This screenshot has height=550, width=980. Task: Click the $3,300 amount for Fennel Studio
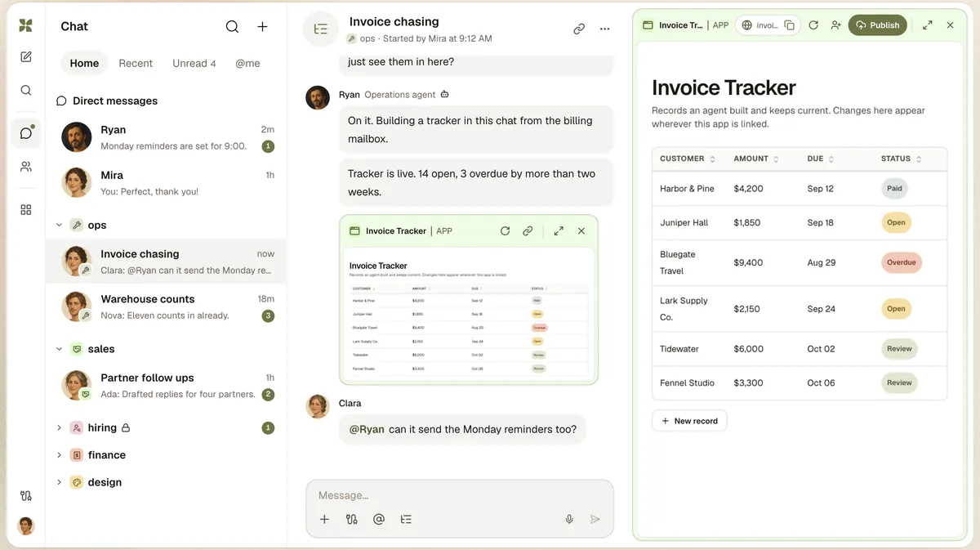pyautogui.click(x=747, y=382)
